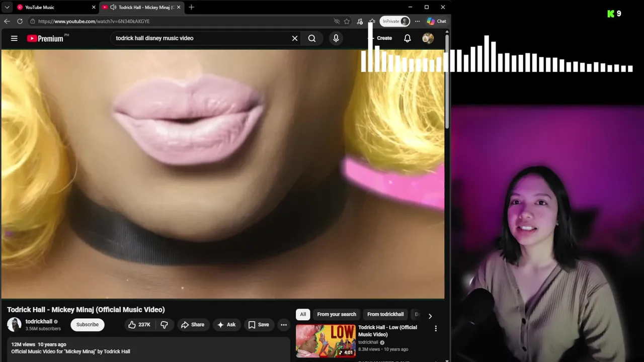Search with your voice microphone

pos(336,38)
